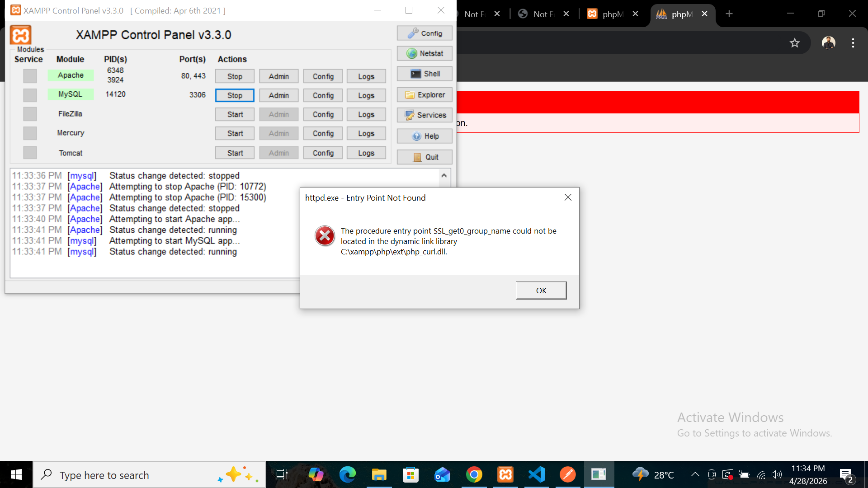Open Microsoft Store from the taskbar

pyautogui.click(x=410, y=474)
